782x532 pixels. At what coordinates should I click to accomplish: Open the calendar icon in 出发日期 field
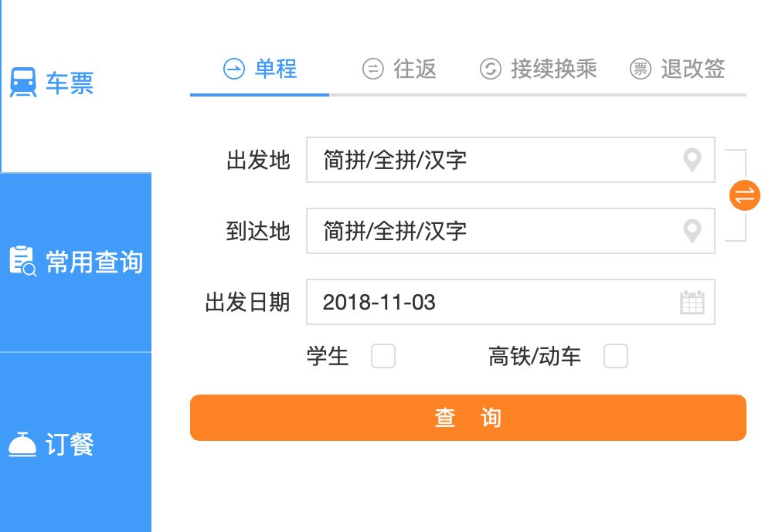pos(693,302)
